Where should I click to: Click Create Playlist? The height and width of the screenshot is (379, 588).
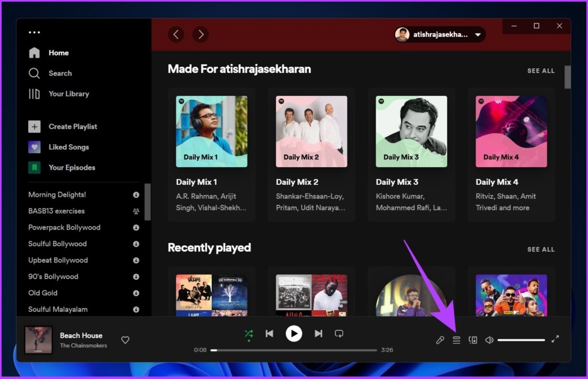pyautogui.click(x=72, y=126)
